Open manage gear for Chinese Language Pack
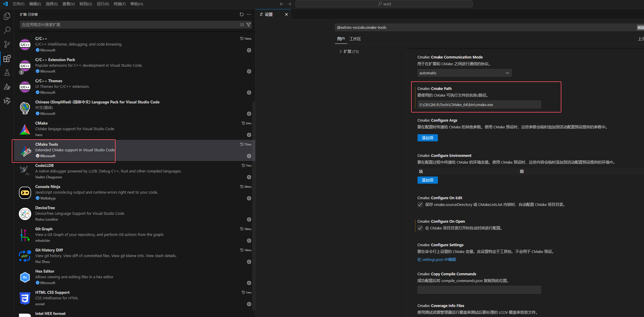Viewport: 644px width, 317px height. (x=249, y=114)
